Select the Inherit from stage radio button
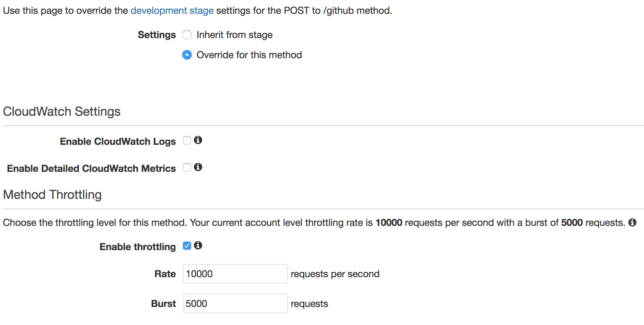Viewport: 644px width, 325px height. tap(187, 35)
